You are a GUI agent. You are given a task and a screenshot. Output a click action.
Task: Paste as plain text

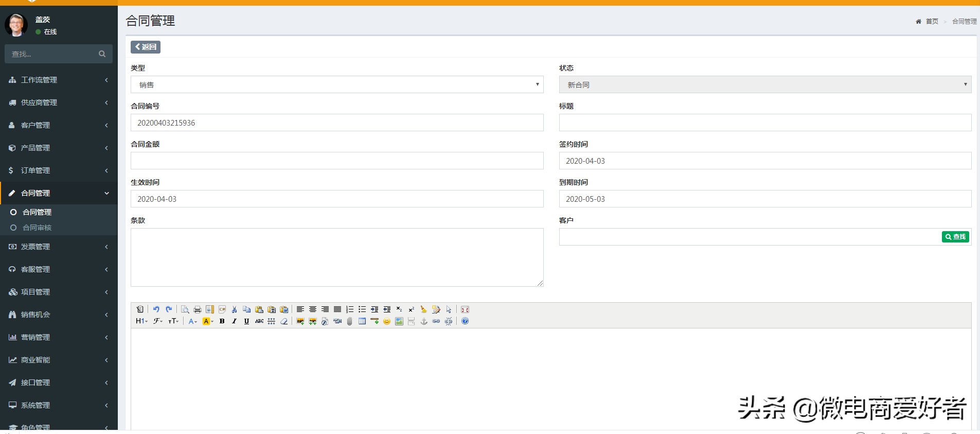pos(272,309)
